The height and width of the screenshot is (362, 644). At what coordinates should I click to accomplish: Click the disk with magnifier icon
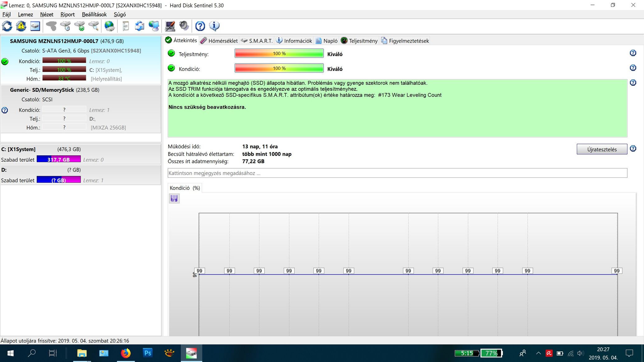click(x=94, y=26)
